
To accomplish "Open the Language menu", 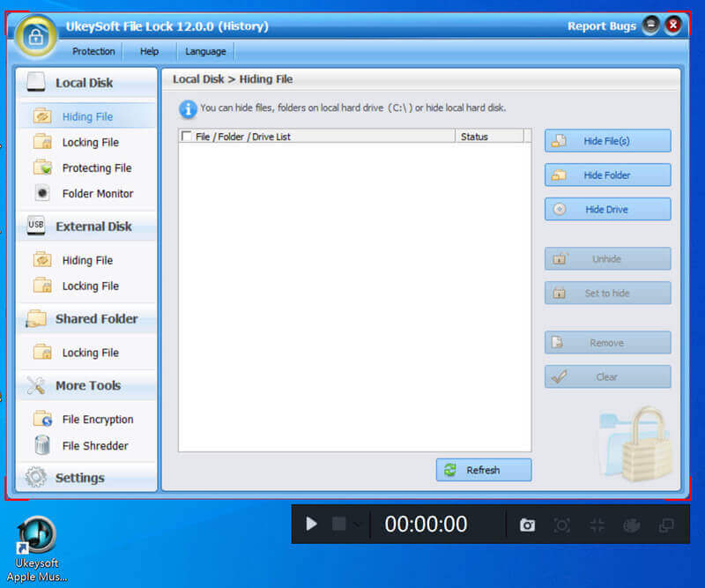I will pyautogui.click(x=205, y=51).
